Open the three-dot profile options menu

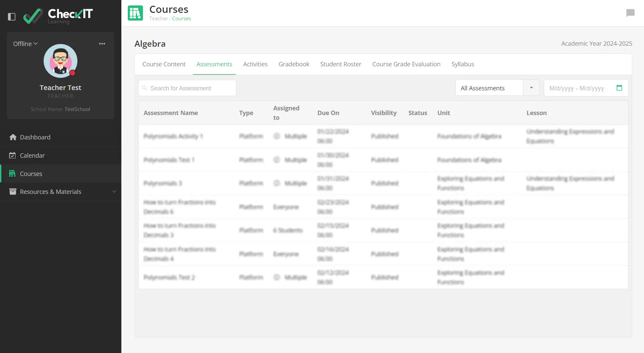pyautogui.click(x=102, y=44)
